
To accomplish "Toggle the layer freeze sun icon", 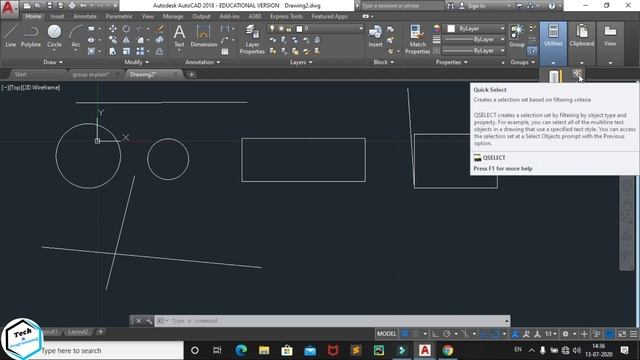I will tap(281, 29).
